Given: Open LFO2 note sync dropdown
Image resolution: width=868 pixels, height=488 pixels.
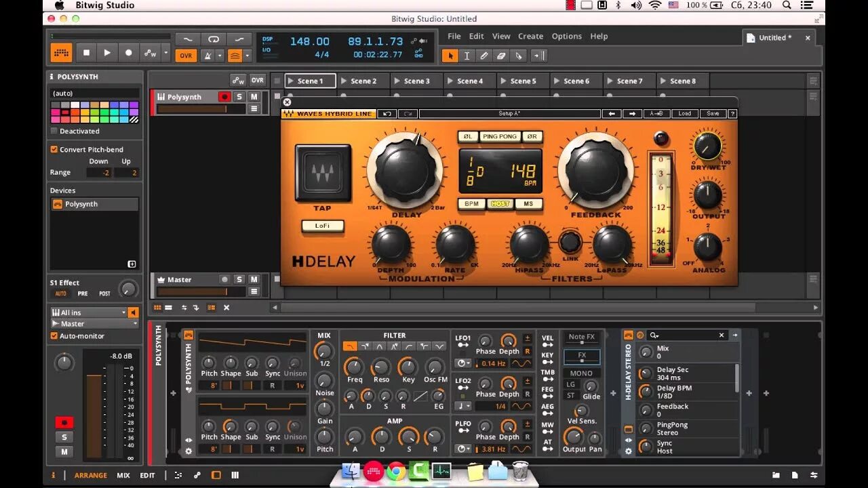Looking at the screenshot, I should click(465, 406).
